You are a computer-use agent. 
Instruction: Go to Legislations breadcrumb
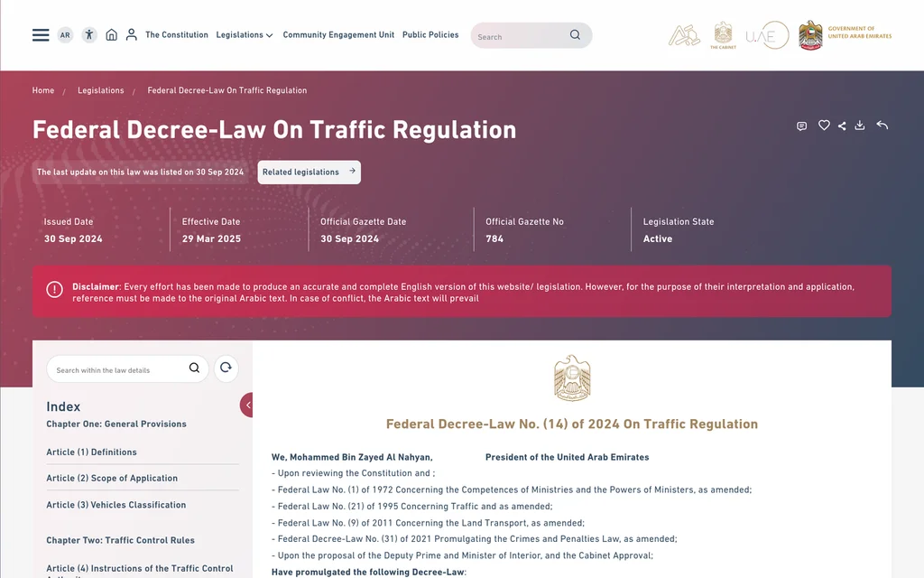101,90
